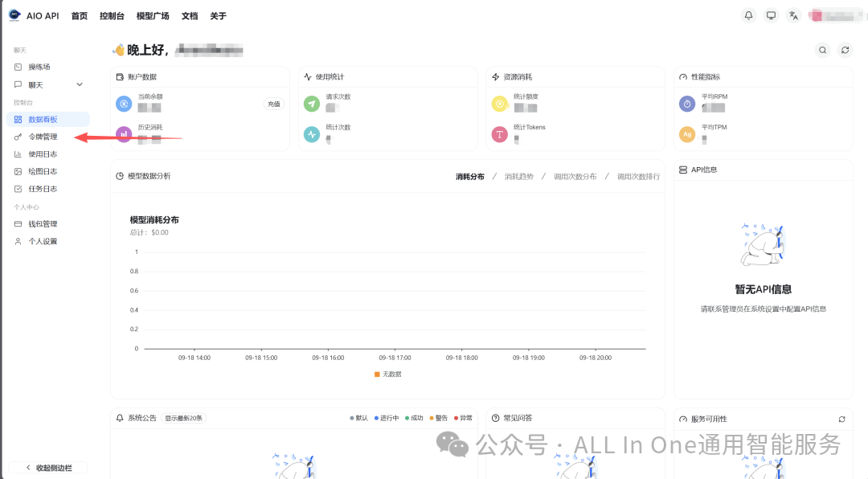Screen dimensions: 868x479
Task: Click the 异常 legend label
Action: point(464,418)
